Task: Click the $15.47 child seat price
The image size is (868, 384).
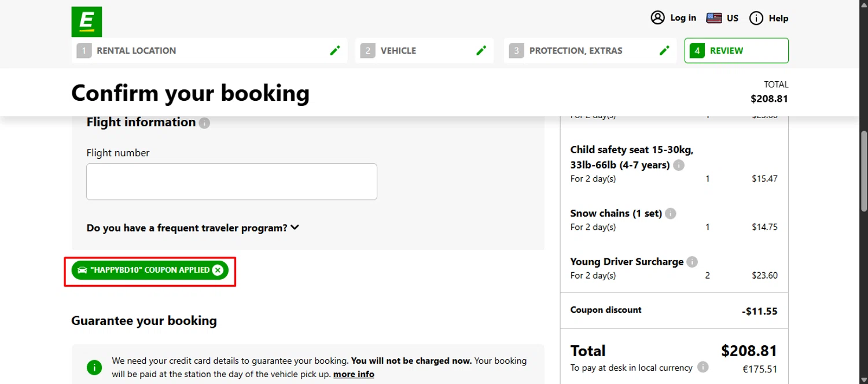Action: click(764, 178)
